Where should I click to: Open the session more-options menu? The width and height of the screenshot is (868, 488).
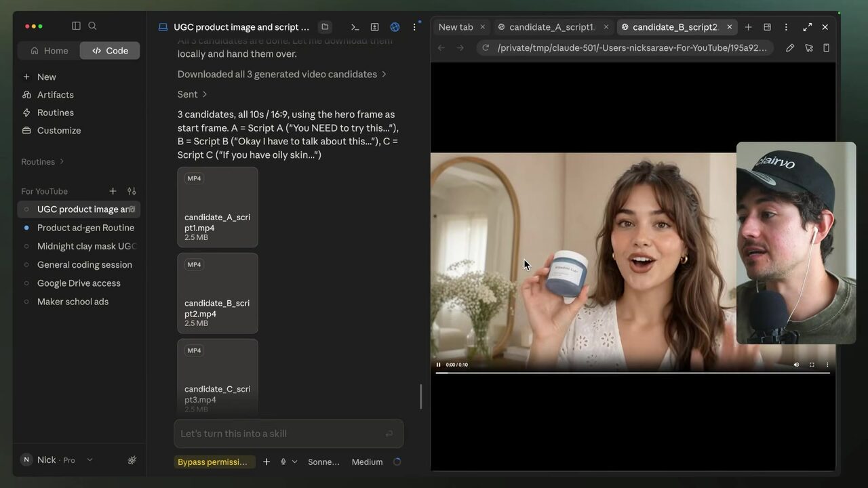tap(414, 27)
